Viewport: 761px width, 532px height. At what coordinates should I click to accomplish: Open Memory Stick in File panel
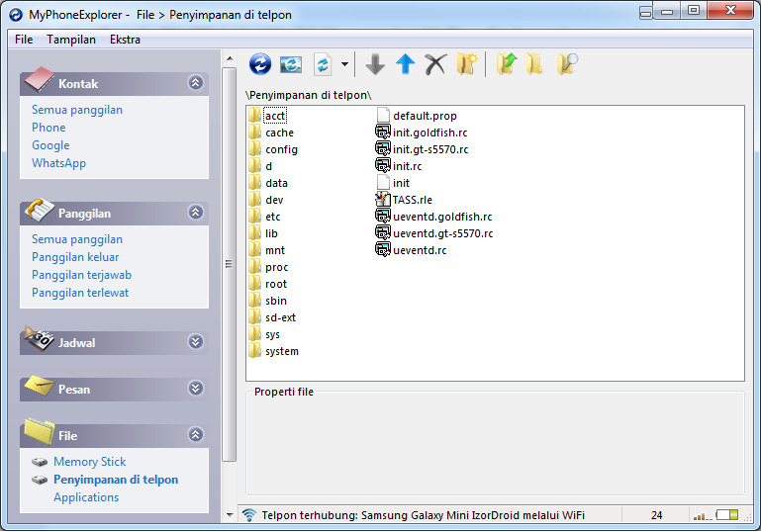click(x=90, y=462)
